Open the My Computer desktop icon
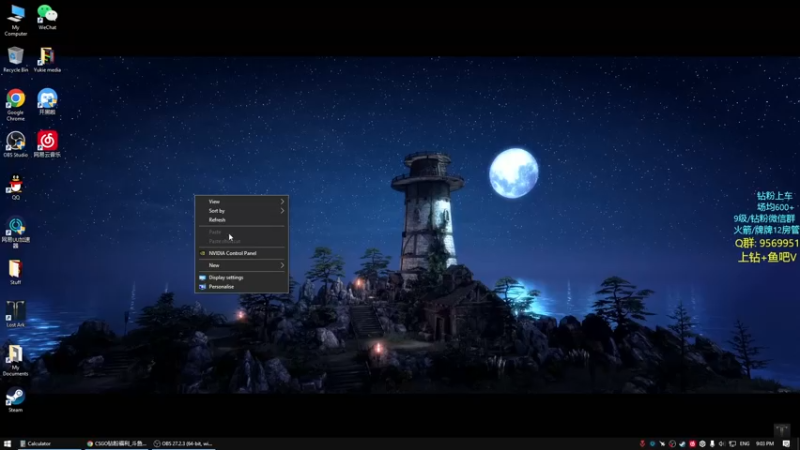 point(15,19)
